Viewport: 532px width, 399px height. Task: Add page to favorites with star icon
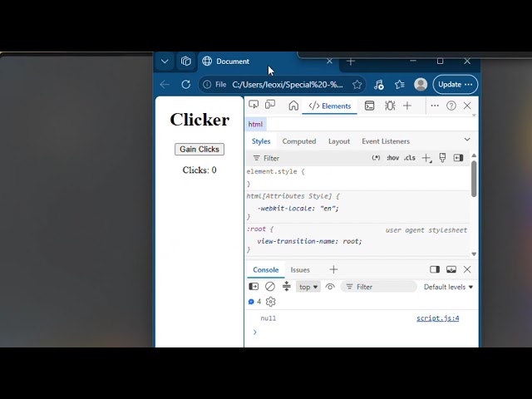point(357,85)
